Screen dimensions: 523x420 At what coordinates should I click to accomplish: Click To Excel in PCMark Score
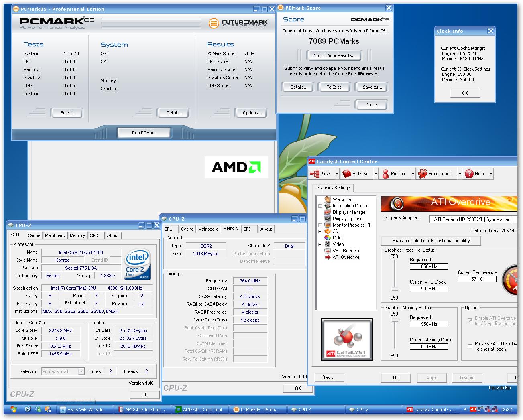pyautogui.click(x=335, y=87)
